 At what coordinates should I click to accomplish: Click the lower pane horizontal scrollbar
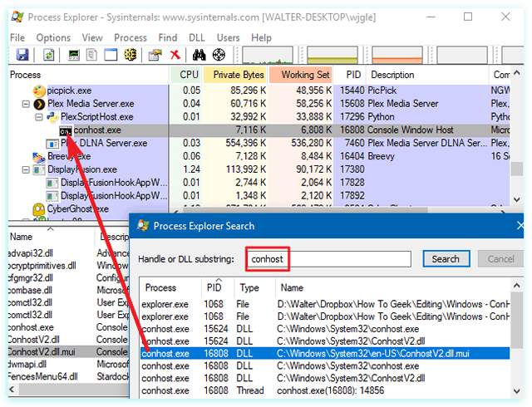(x=69, y=390)
